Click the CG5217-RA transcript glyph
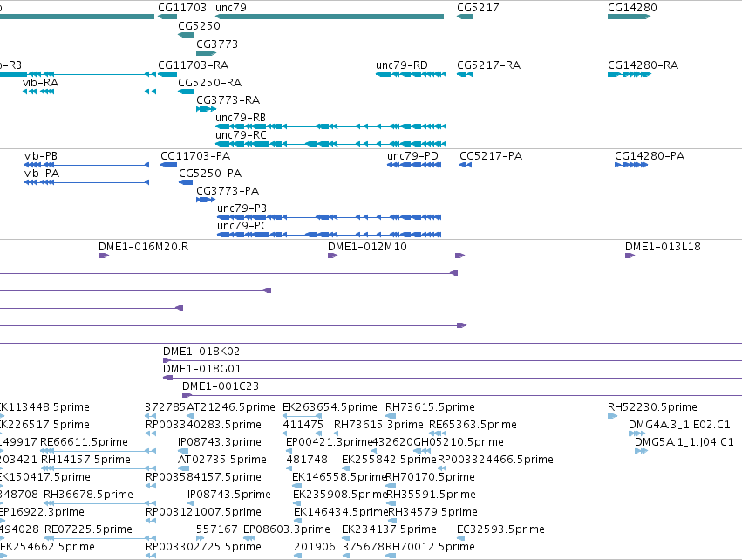The height and width of the screenshot is (560, 742). 465,74
